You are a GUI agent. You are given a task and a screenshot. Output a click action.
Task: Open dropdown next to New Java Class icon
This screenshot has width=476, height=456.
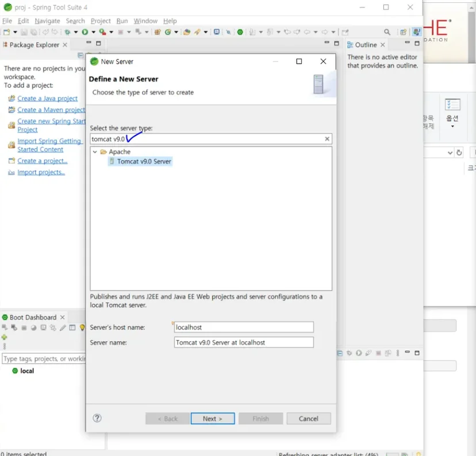pyautogui.click(x=176, y=32)
